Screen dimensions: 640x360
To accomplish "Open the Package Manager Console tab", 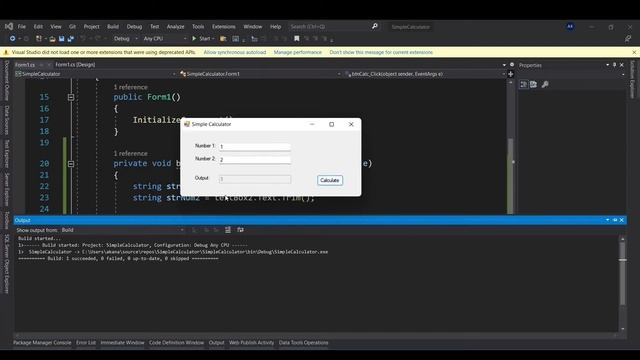I will pos(42,343).
